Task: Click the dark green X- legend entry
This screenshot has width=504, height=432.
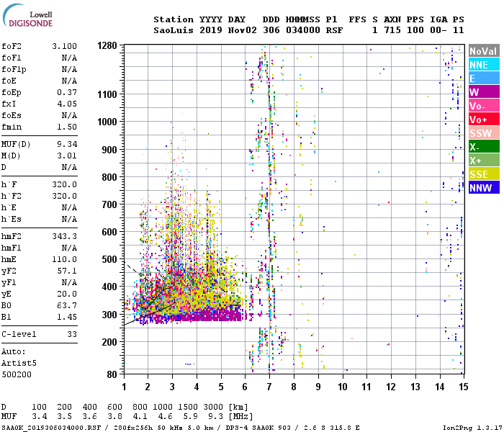Action: tap(483, 147)
